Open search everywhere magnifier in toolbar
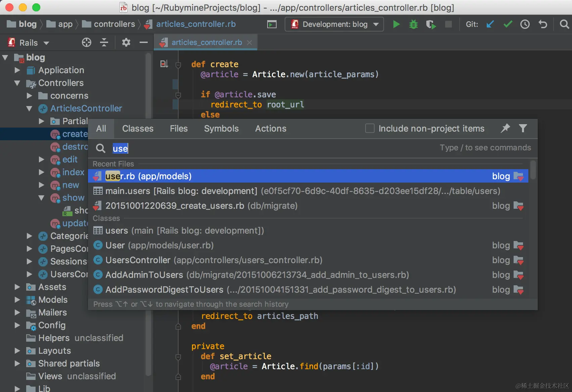Screen dimensions: 572x392 (x=564, y=24)
